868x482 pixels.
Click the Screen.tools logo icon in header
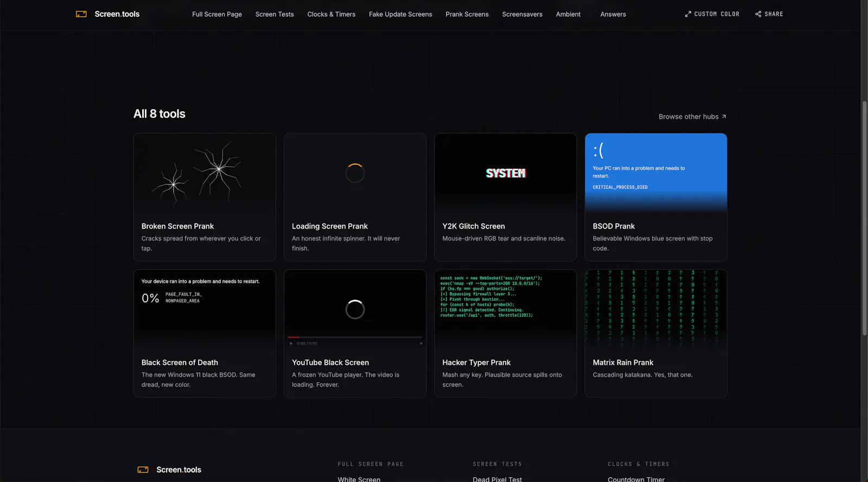click(81, 14)
